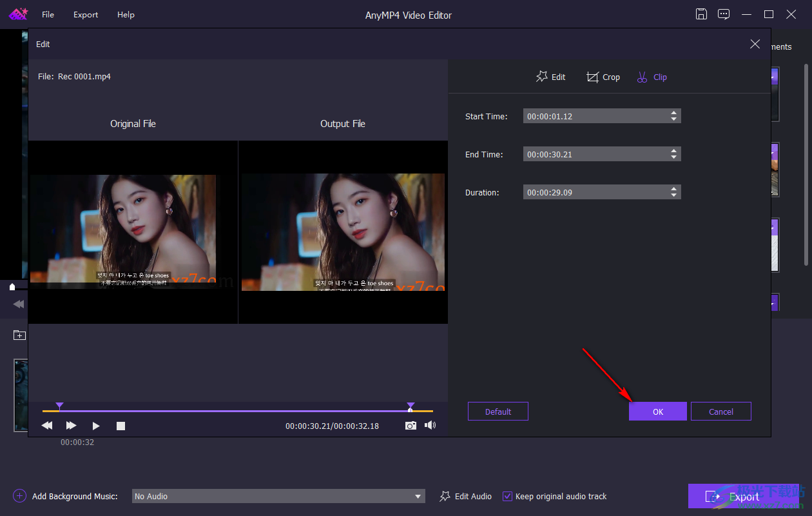Toggle the volume speaker icon
The image size is (812, 516).
coord(430,425)
